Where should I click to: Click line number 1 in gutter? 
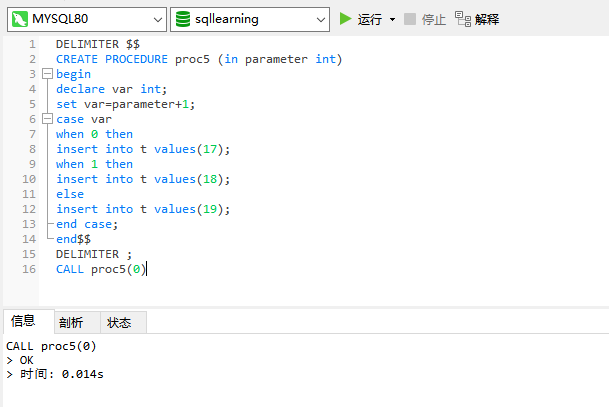[x=32, y=44]
